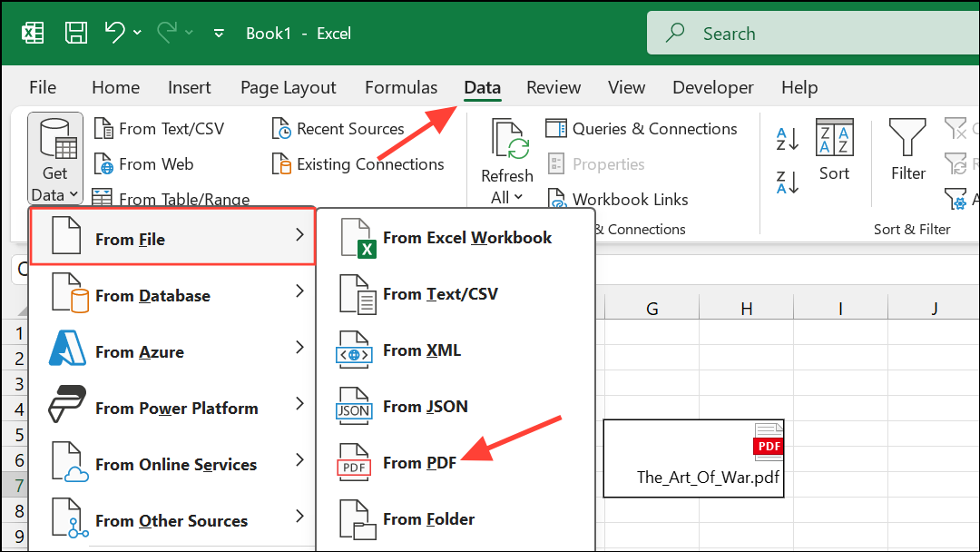Click the Reapply filter icon

[956, 164]
